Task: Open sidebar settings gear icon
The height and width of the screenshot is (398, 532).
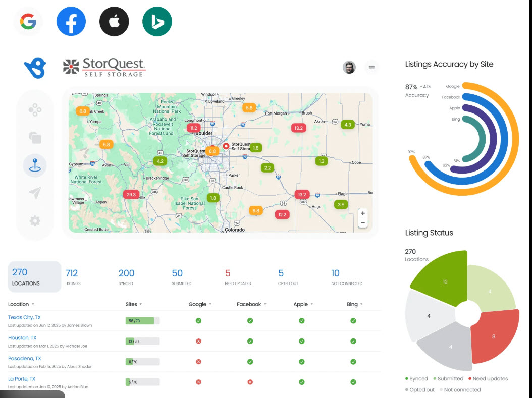Action: point(34,221)
